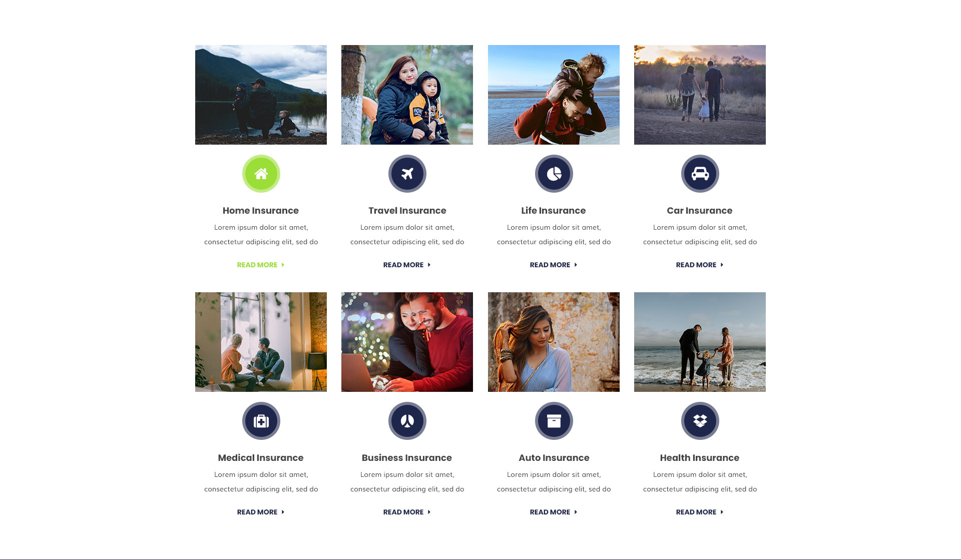Click the couple with laptop photo

(407, 342)
